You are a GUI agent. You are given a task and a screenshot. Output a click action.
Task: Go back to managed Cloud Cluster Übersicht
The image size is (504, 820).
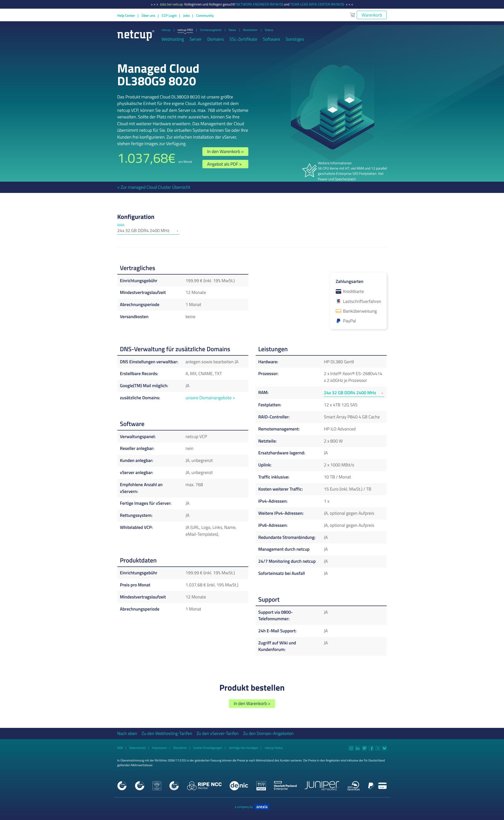pos(154,187)
